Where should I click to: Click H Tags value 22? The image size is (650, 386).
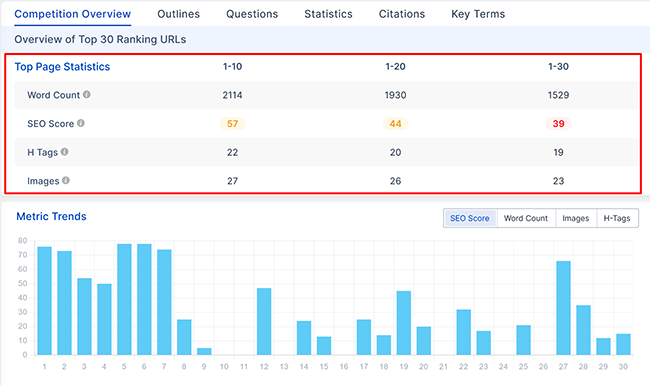[x=232, y=153]
